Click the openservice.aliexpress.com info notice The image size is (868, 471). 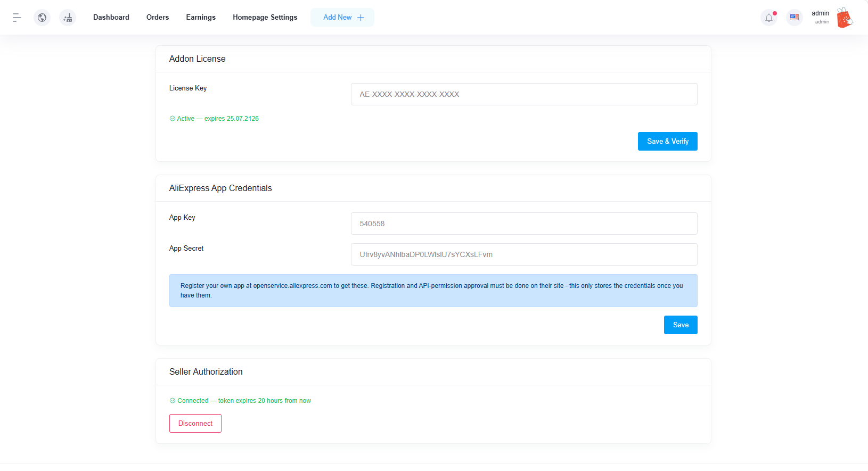pos(433,291)
